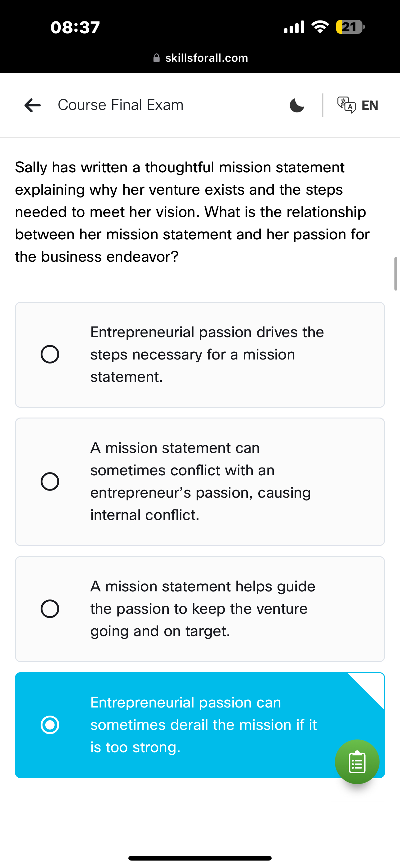Tap the Course Final Exam title
This screenshot has width=400, height=868.
point(121,105)
